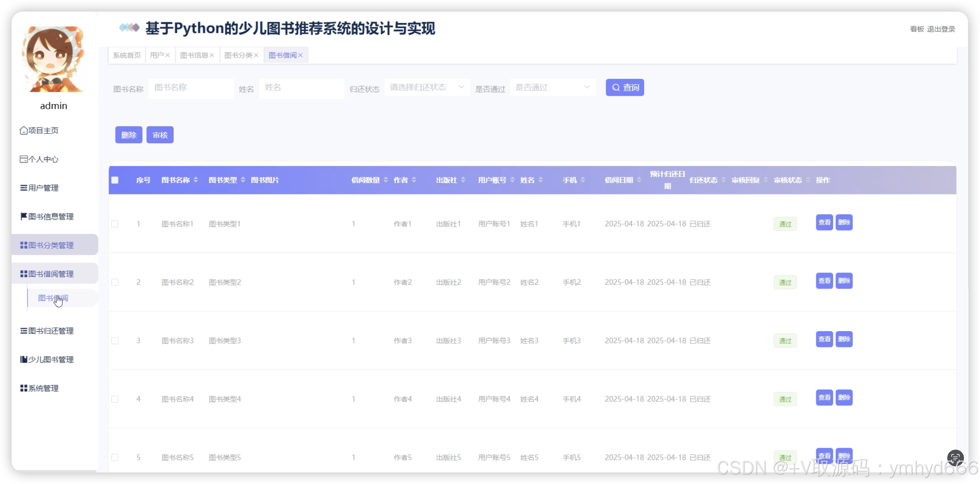Click the books icon beside 少儿图书管理
980x484 pixels.
click(24, 359)
